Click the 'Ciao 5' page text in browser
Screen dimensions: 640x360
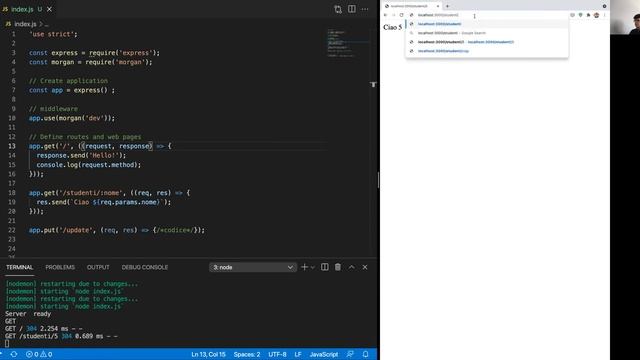[393, 27]
